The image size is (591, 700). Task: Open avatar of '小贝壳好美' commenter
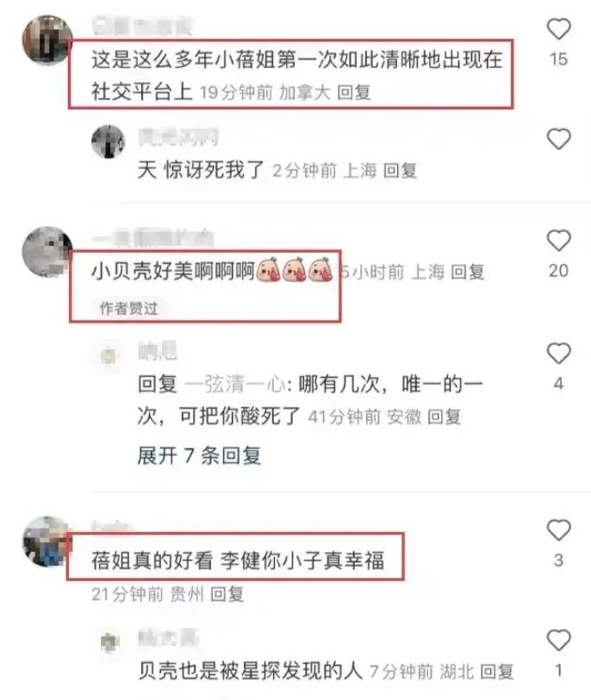tap(47, 252)
